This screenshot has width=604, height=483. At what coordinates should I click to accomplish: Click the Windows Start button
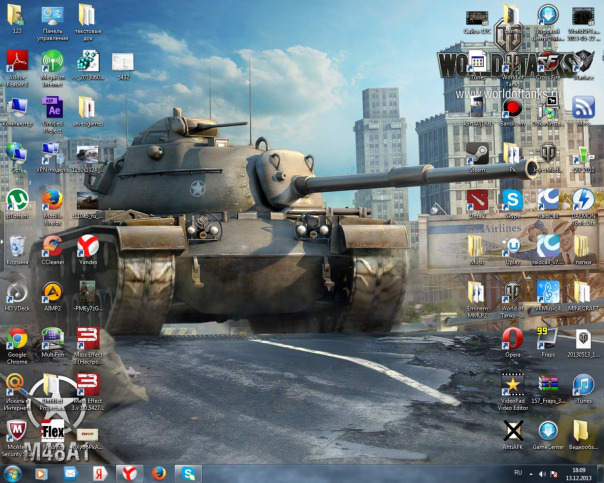coord(13,472)
